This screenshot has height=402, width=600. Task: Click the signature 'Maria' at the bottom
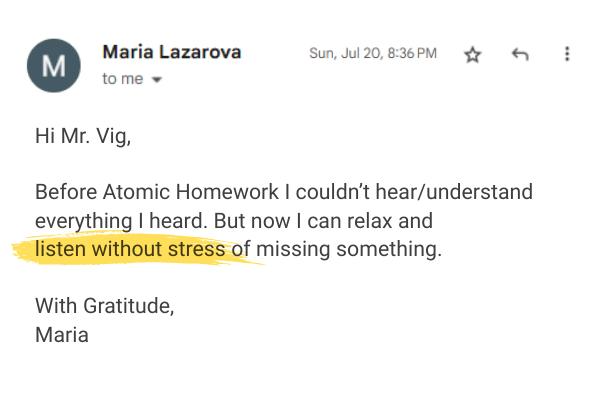point(62,334)
